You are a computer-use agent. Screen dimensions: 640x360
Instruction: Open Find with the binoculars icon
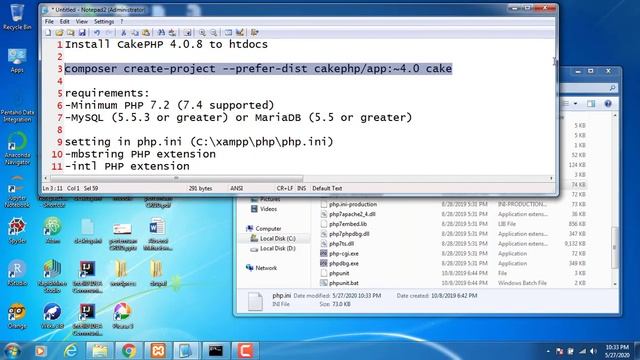(x=161, y=33)
